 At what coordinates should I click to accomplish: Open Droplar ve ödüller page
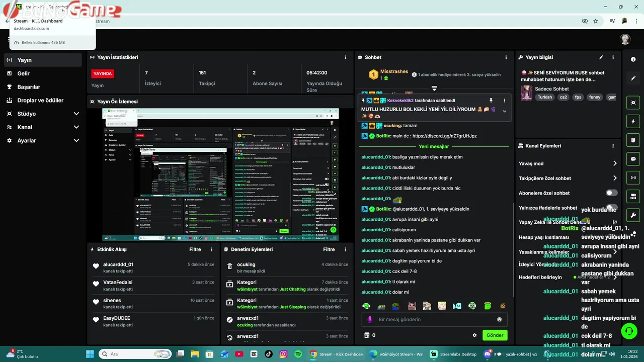pos(43,100)
